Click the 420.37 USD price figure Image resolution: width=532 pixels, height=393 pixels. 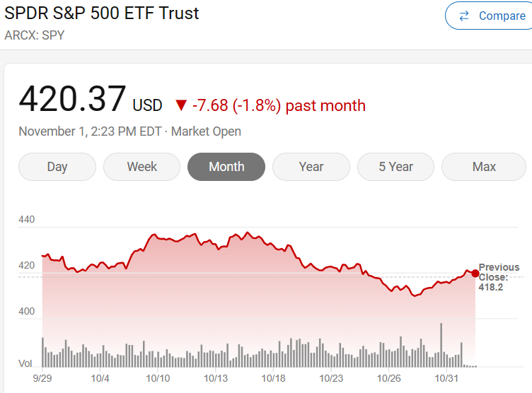91,100
